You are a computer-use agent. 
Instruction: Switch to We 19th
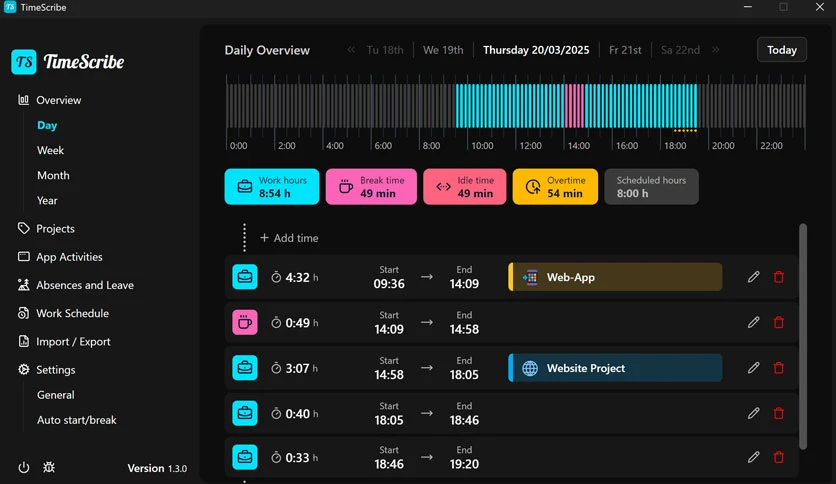(443, 50)
